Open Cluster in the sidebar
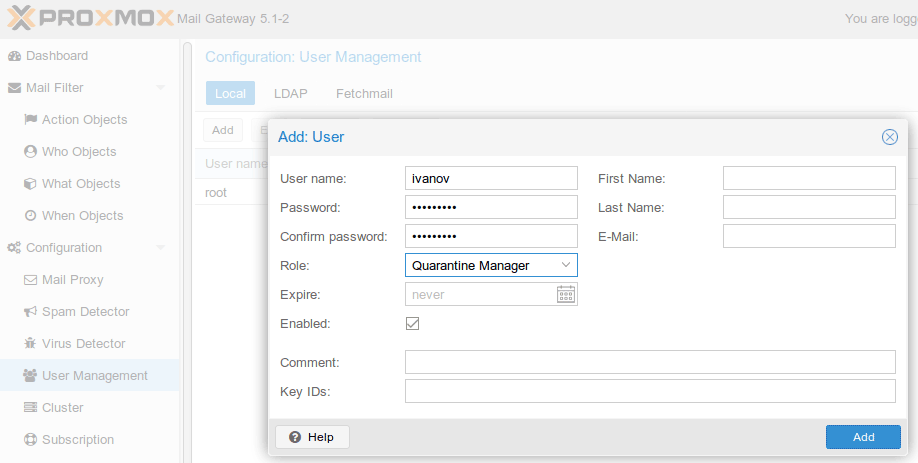The height and width of the screenshot is (463, 918). click(x=62, y=408)
